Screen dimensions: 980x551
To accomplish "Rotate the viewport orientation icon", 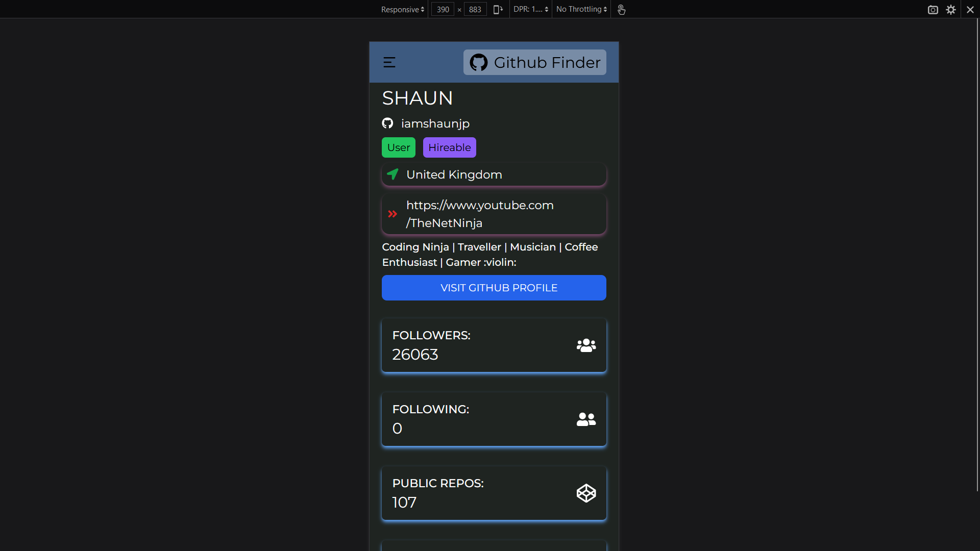I will (x=498, y=9).
